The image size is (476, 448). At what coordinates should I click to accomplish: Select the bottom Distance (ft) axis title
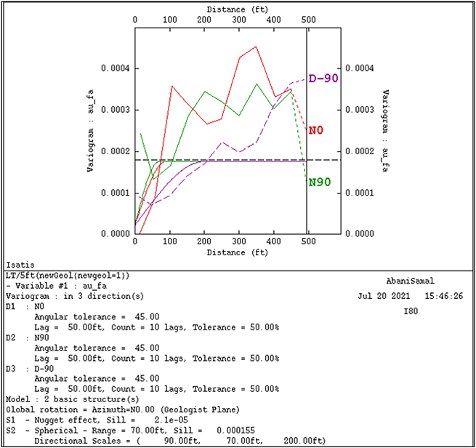tap(237, 252)
